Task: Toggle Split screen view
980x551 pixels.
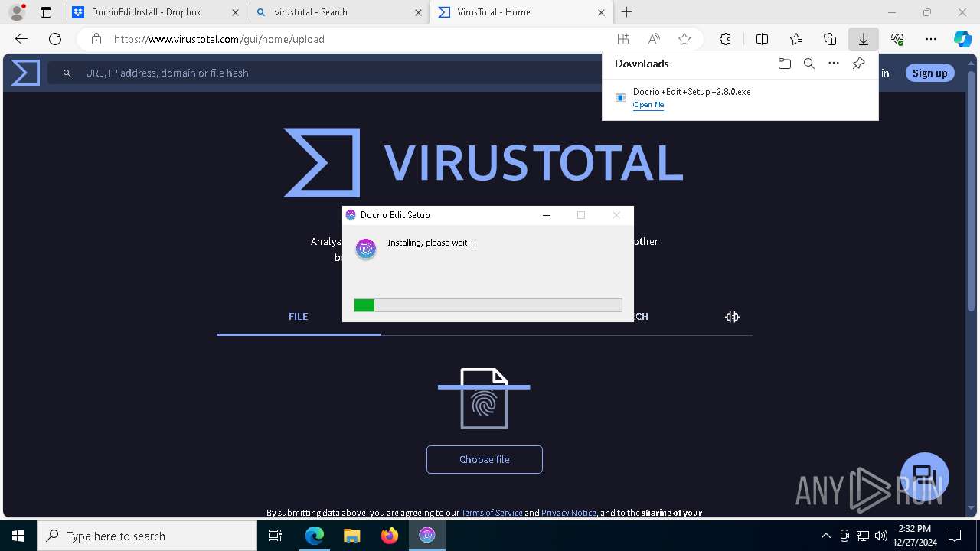Action: click(762, 39)
